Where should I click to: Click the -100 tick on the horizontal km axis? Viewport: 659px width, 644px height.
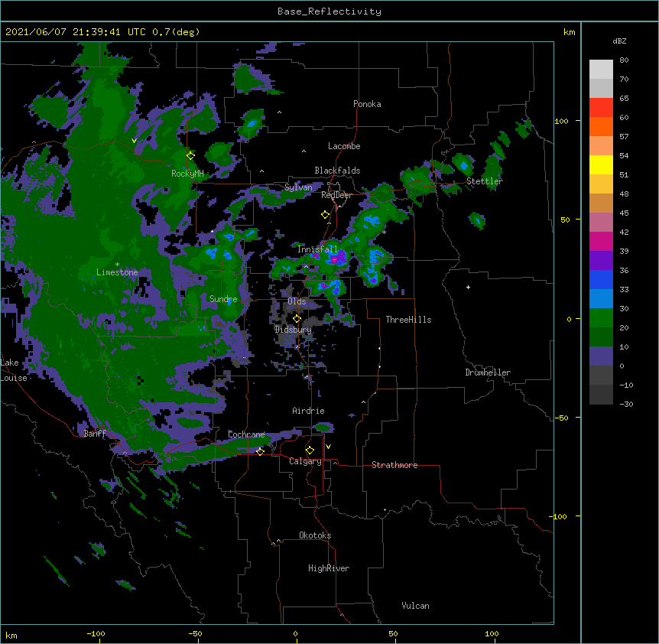(x=96, y=633)
